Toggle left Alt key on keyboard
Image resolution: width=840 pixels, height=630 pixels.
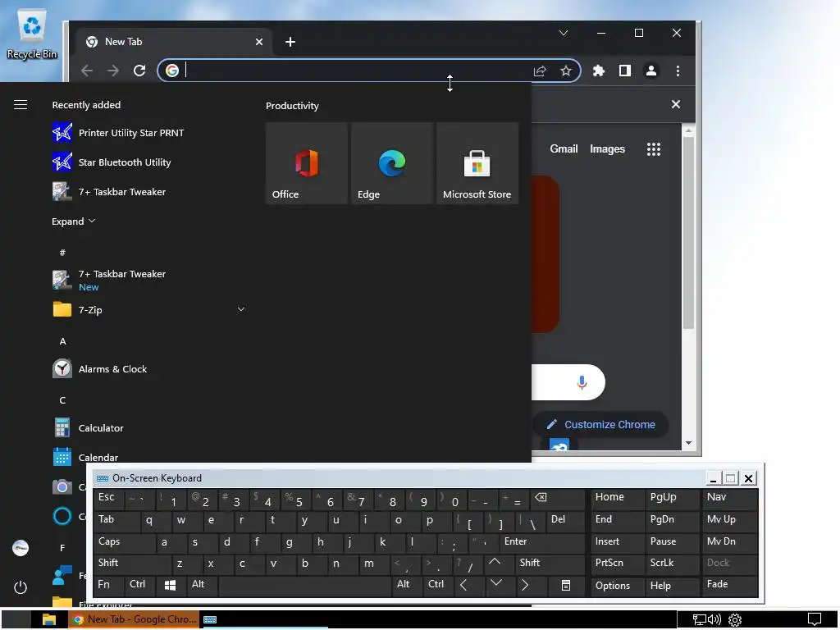(x=202, y=585)
